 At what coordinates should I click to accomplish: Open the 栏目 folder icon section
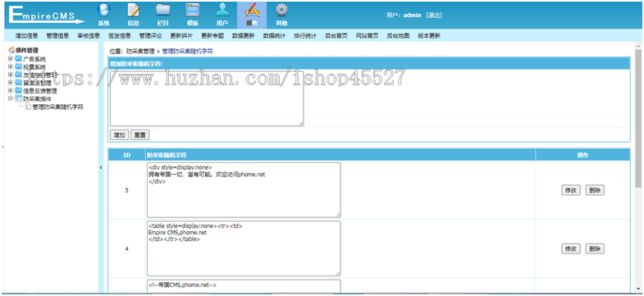pyautogui.click(x=163, y=15)
